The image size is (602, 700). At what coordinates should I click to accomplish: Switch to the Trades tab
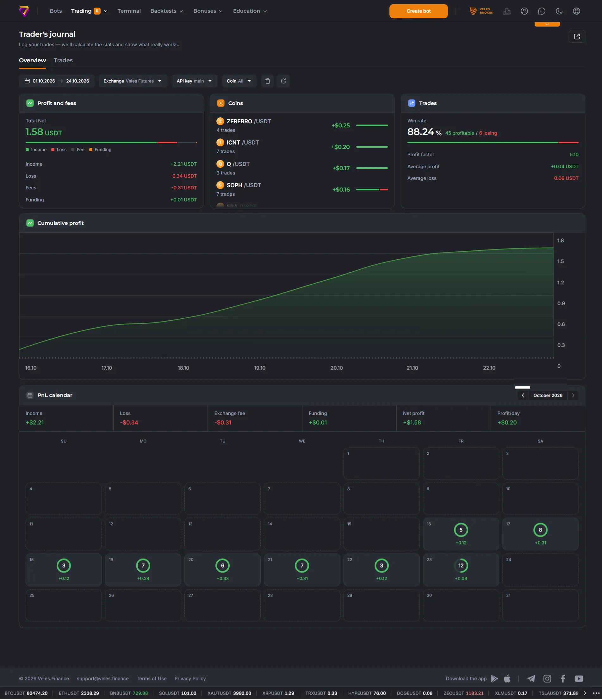point(63,60)
